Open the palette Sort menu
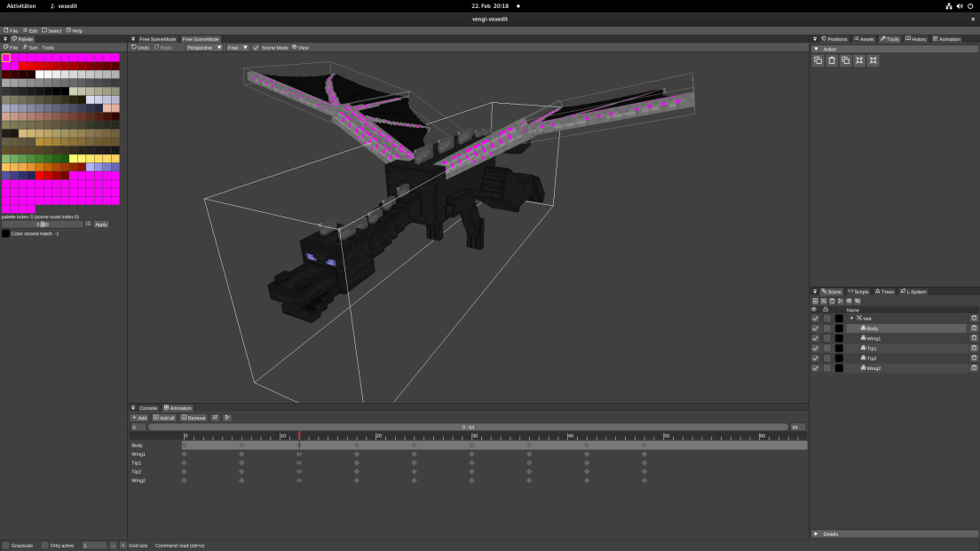980x551 pixels. [30, 48]
